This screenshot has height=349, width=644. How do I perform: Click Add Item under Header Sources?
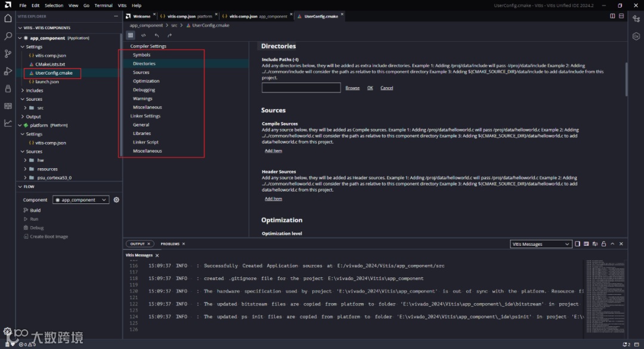274,199
